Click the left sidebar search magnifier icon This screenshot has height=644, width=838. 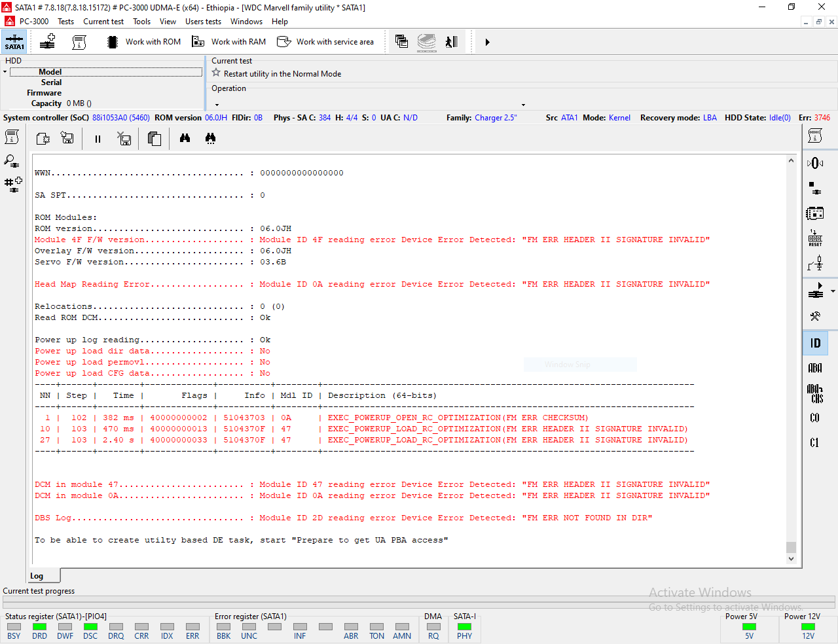(12, 160)
